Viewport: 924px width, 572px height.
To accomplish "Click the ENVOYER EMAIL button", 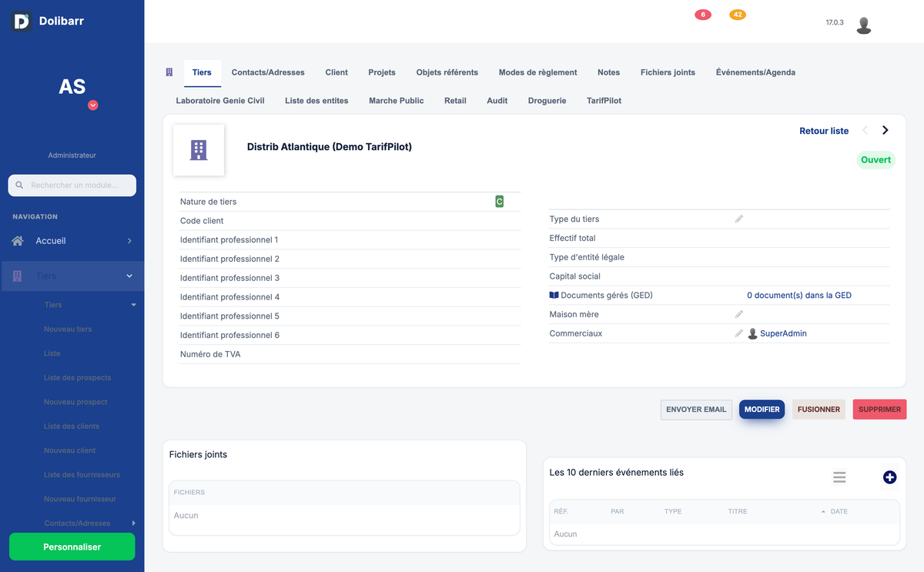I will pos(696,410).
